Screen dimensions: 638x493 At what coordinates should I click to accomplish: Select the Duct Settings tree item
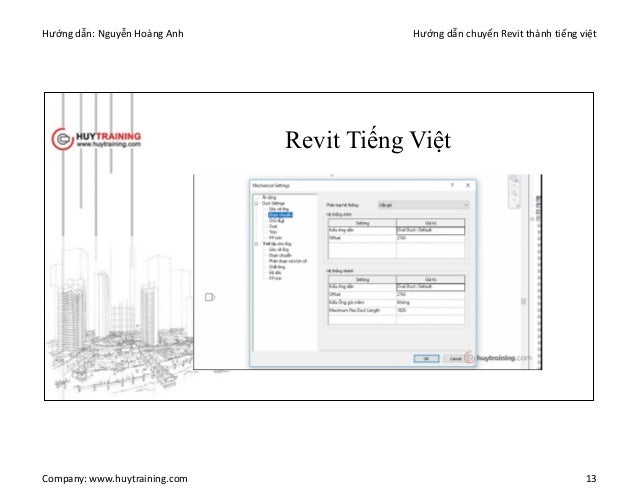point(273,203)
